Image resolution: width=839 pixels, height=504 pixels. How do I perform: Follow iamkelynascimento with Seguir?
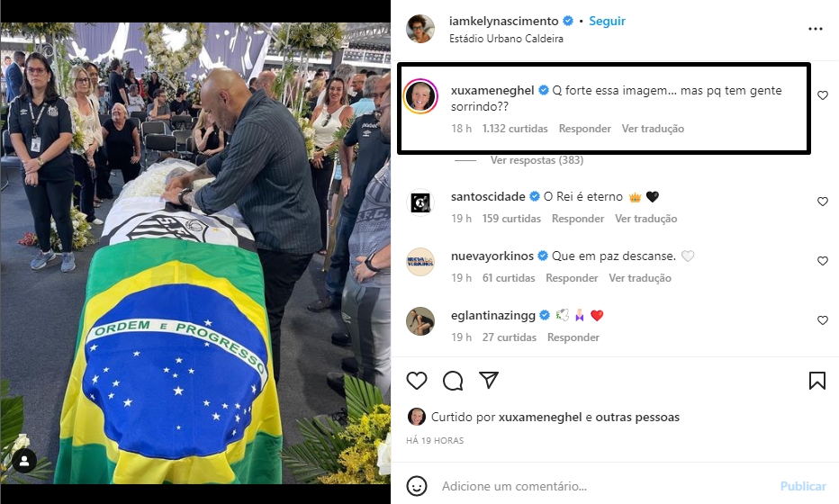607,21
